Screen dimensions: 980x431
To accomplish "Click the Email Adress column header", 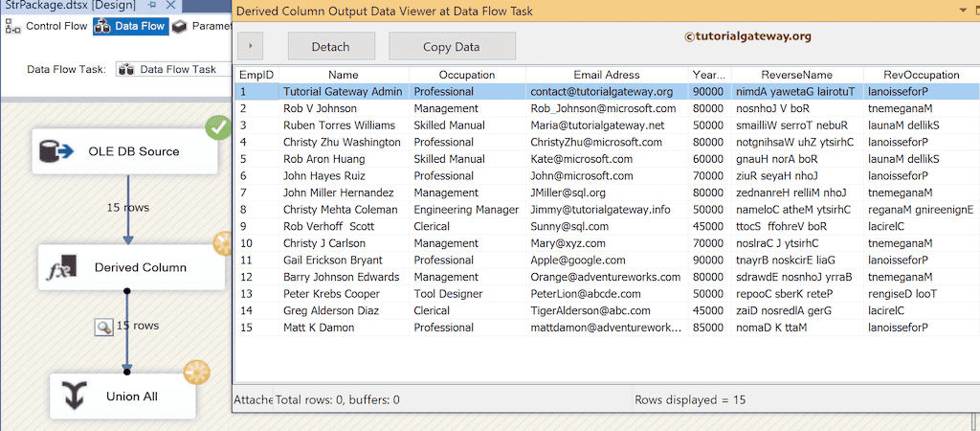I will point(606,75).
